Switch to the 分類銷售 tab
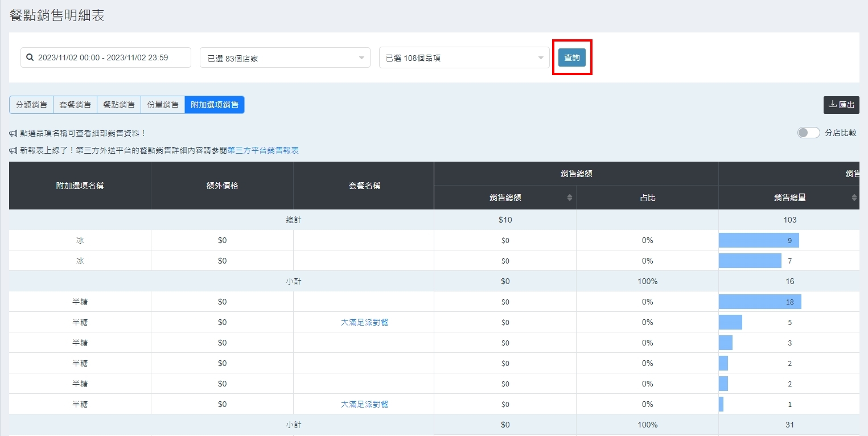 (x=31, y=105)
